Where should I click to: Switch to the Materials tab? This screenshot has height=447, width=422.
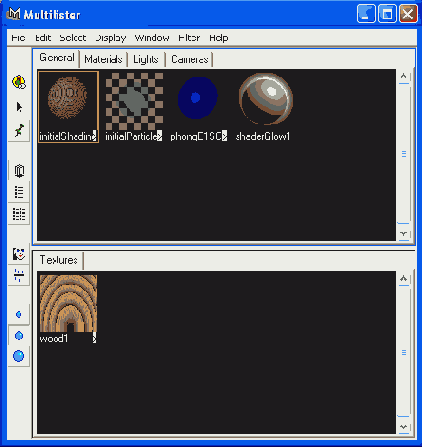click(103, 59)
